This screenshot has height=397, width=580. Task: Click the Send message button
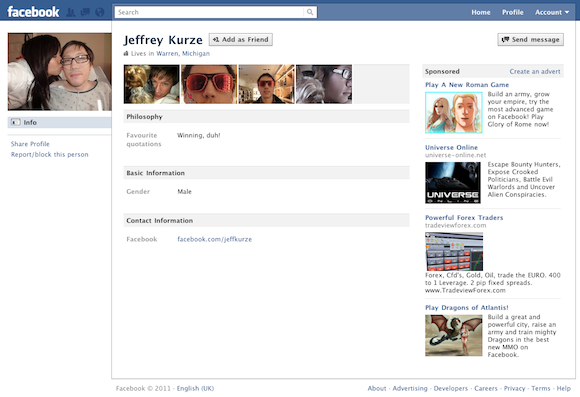point(530,40)
